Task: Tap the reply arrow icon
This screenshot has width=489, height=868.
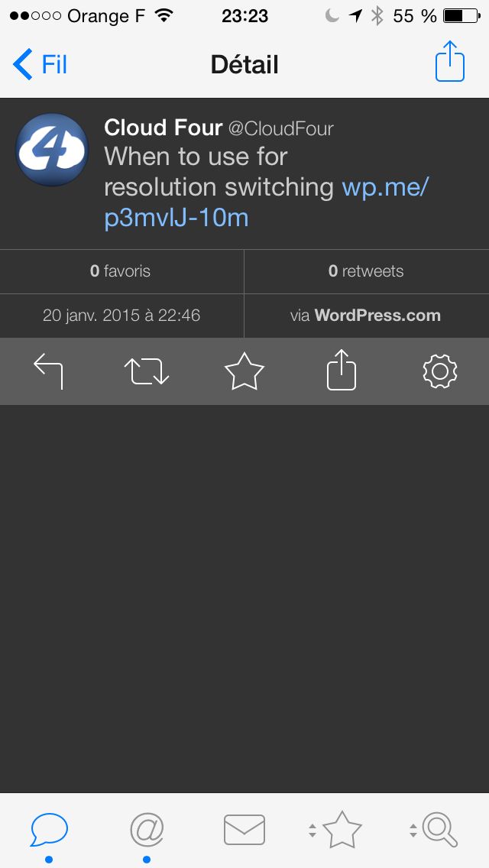Action: (x=49, y=371)
